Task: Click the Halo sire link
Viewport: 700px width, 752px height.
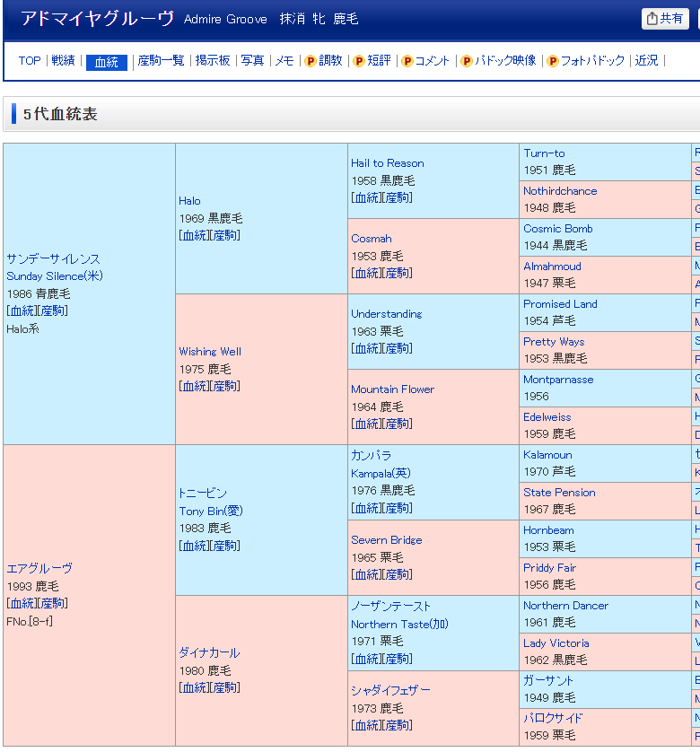Action: [189, 201]
